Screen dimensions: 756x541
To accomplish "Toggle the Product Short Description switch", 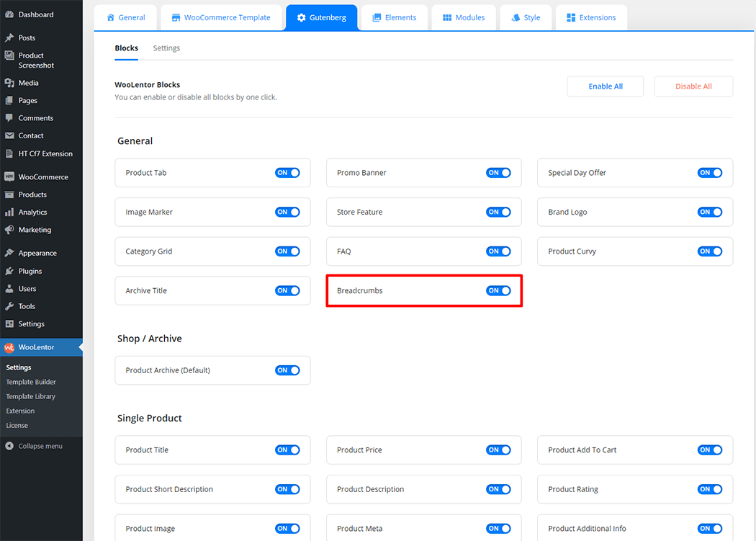I will pos(287,489).
